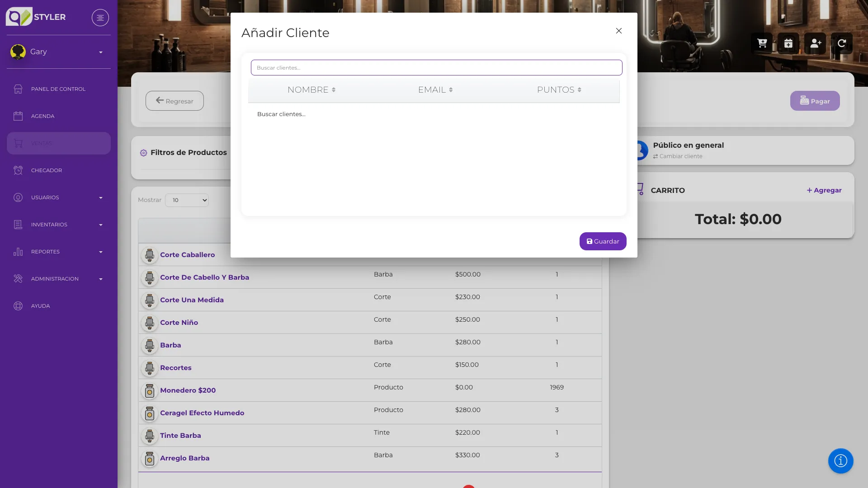Select the Ventas menu item

pyautogui.click(x=59, y=143)
